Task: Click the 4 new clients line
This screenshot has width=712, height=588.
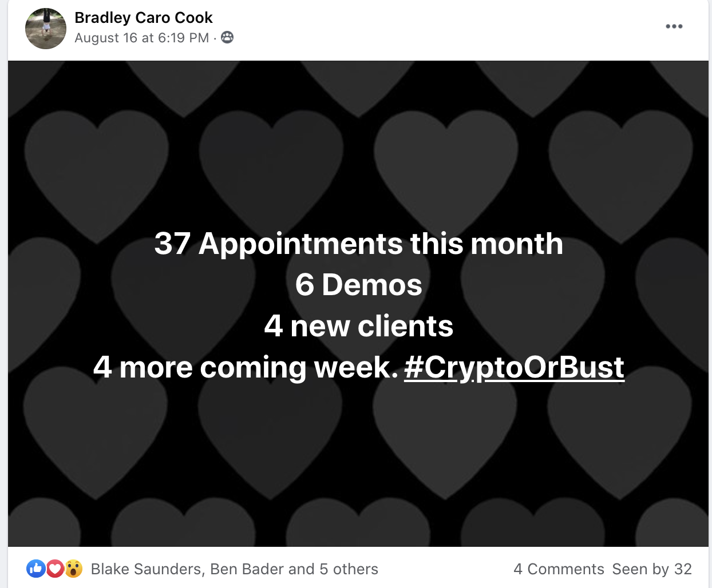Action: (x=359, y=326)
